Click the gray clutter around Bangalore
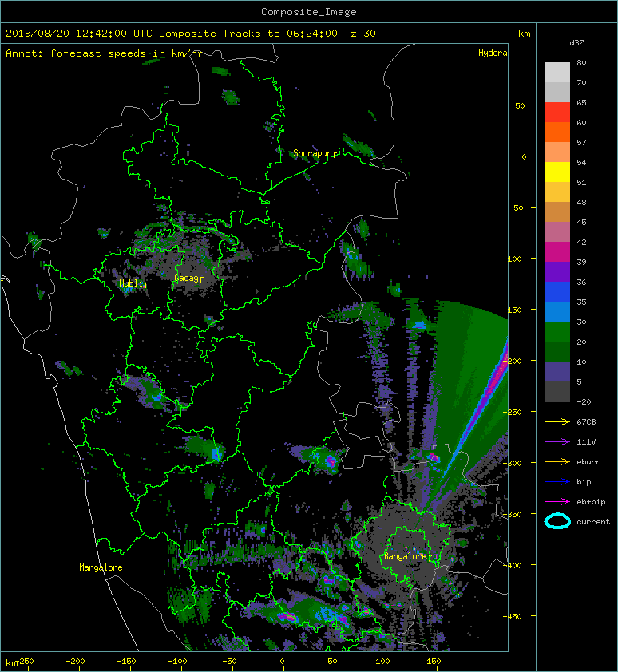 coord(403,540)
